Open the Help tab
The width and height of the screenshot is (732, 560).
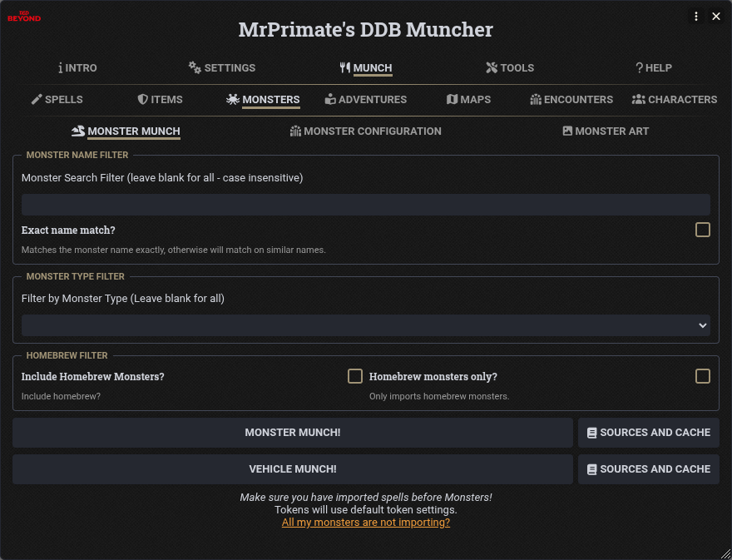coord(654,67)
